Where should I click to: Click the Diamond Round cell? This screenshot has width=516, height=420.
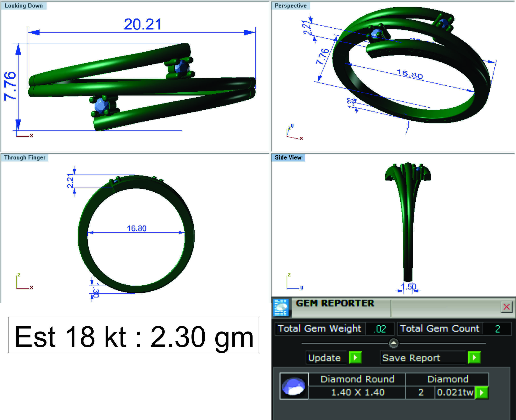(x=357, y=379)
